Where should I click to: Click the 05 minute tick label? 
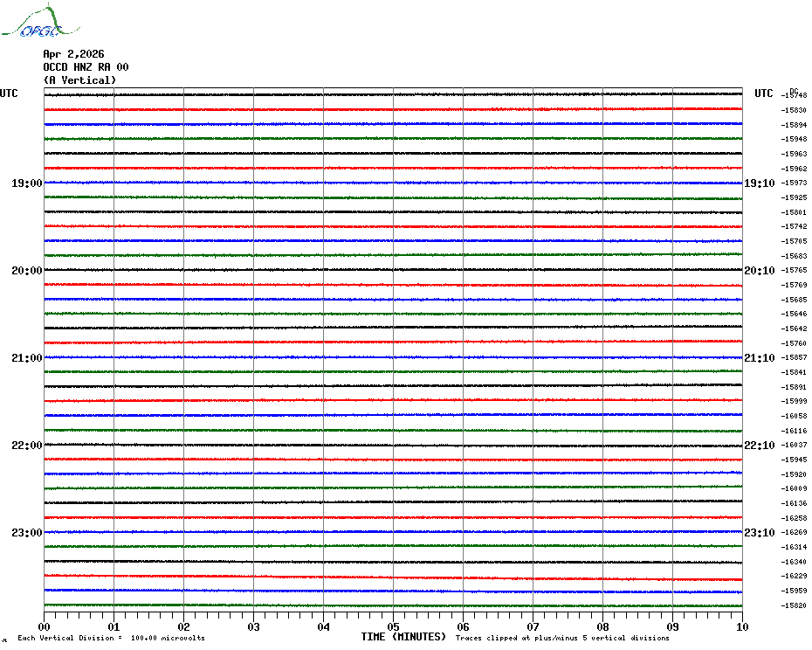(393, 626)
